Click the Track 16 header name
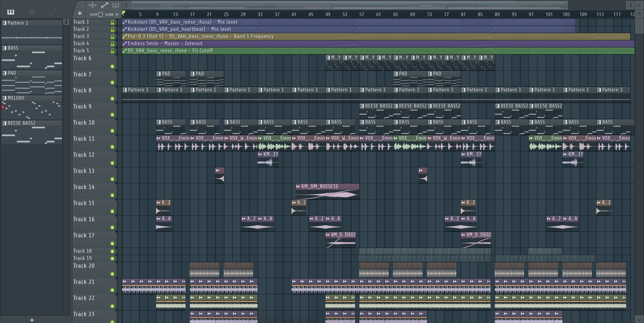Viewport: 644px width, 323px height. pos(84,219)
